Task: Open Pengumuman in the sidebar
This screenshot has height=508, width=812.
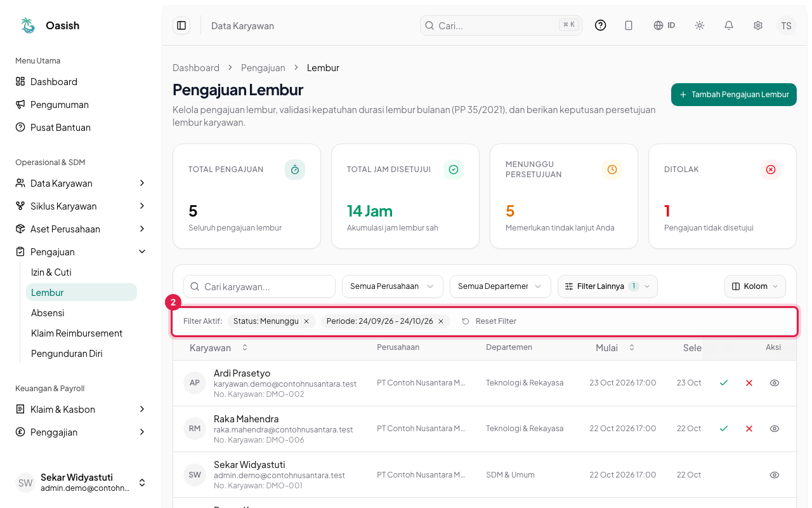Action: click(81, 105)
